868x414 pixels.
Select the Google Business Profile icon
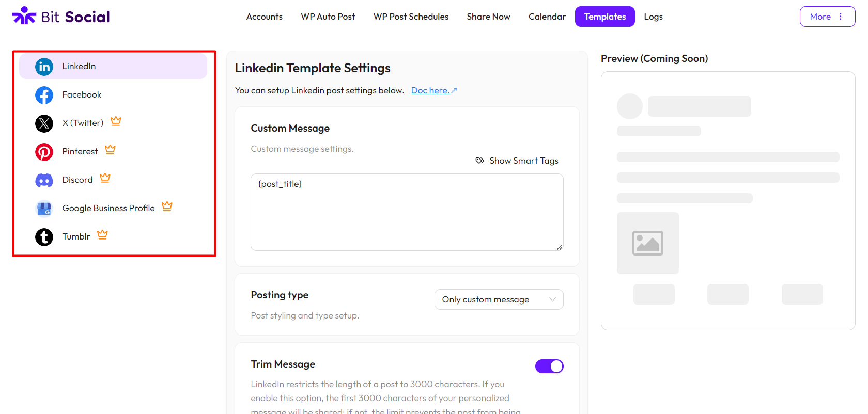click(44, 209)
